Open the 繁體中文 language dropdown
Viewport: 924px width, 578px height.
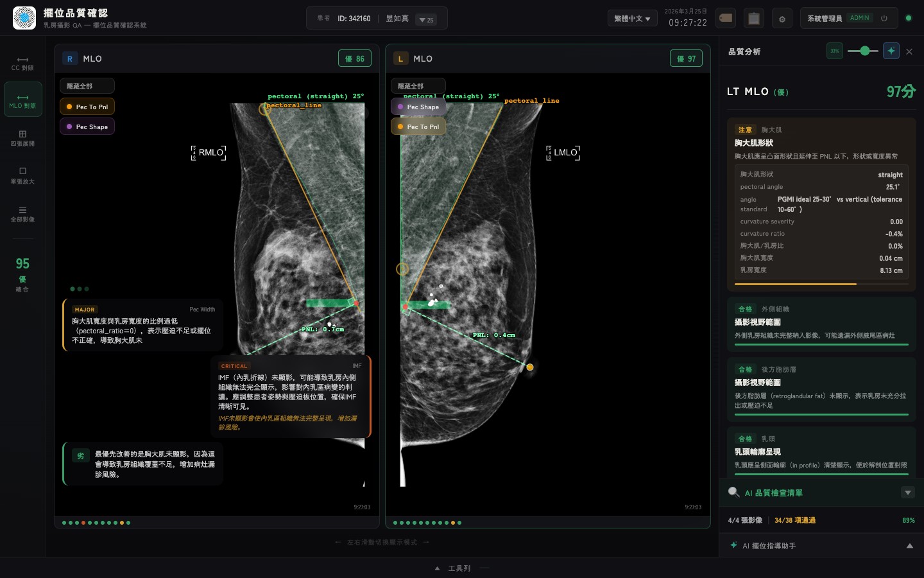(632, 19)
